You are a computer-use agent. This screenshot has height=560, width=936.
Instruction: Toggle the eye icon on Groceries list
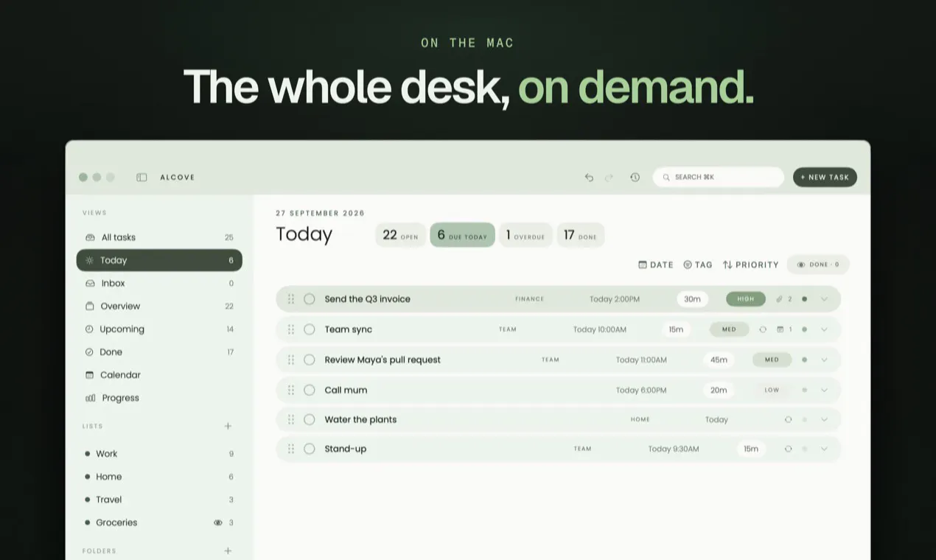coord(218,522)
